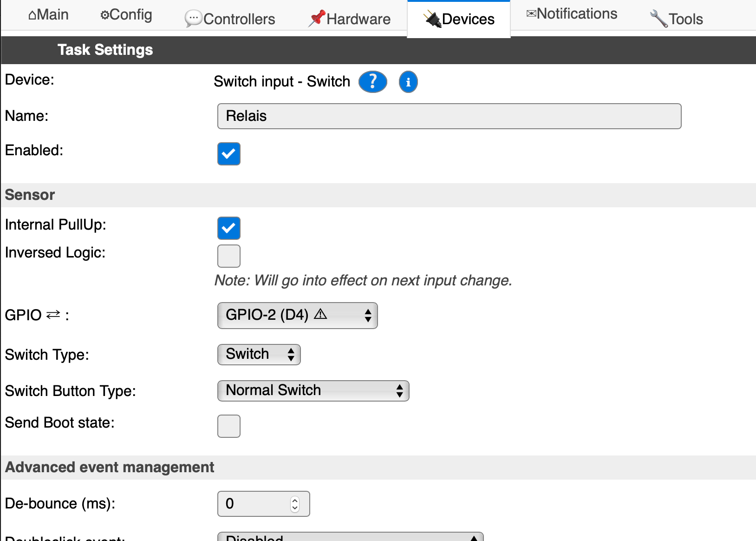Open the Hardware tab
This screenshot has height=541, width=756.
click(x=350, y=19)
